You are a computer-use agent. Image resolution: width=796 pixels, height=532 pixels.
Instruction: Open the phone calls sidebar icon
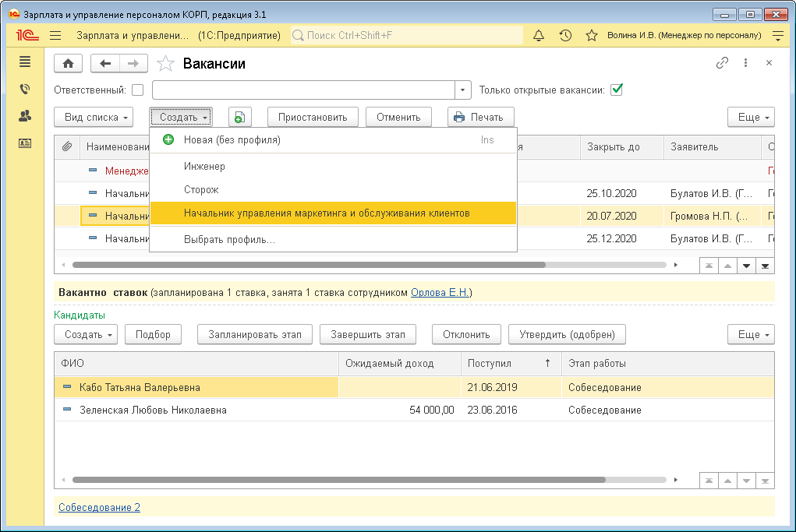pyautogui.click(x=25, y=89)
